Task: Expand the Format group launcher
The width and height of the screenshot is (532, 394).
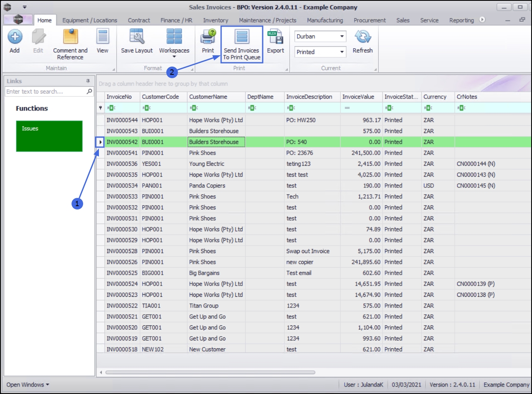Action: pos(192,69)
